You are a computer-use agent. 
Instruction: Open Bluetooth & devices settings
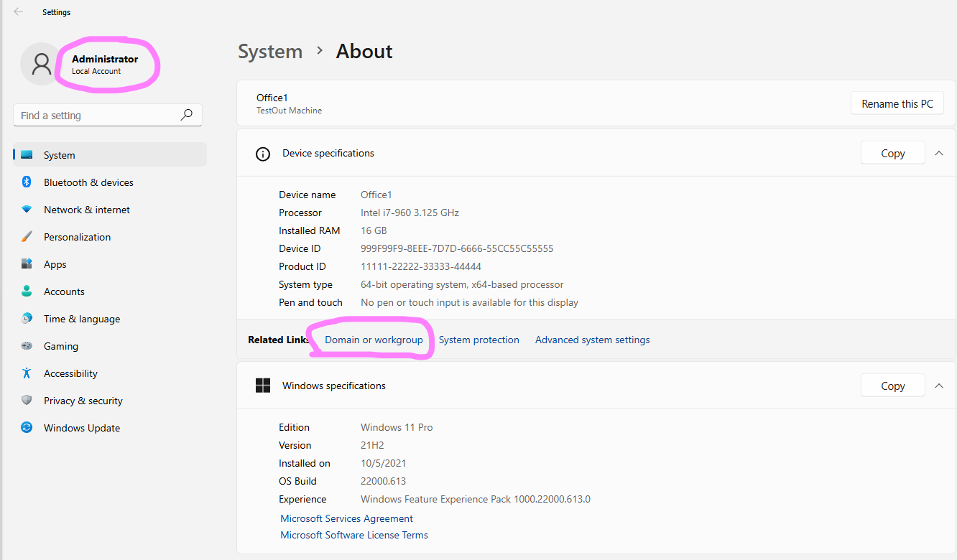click(110, 182)
